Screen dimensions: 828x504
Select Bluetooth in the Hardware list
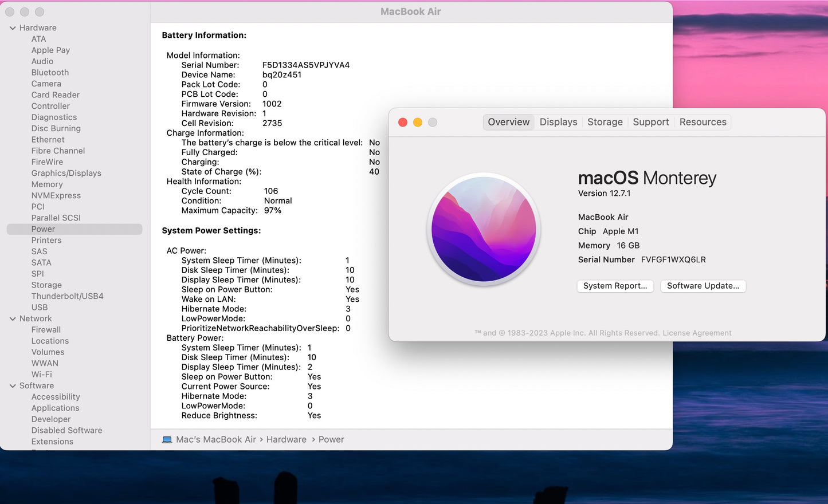coord(50,73)
